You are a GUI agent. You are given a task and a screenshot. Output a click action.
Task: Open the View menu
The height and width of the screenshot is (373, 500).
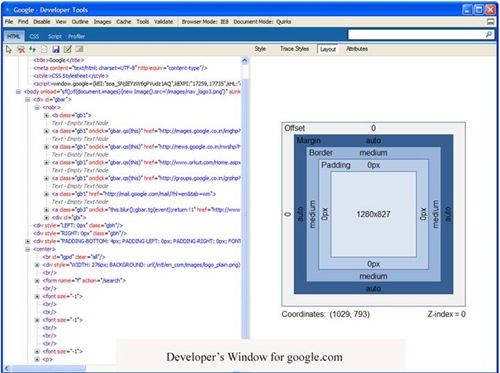tap(61, 22)
